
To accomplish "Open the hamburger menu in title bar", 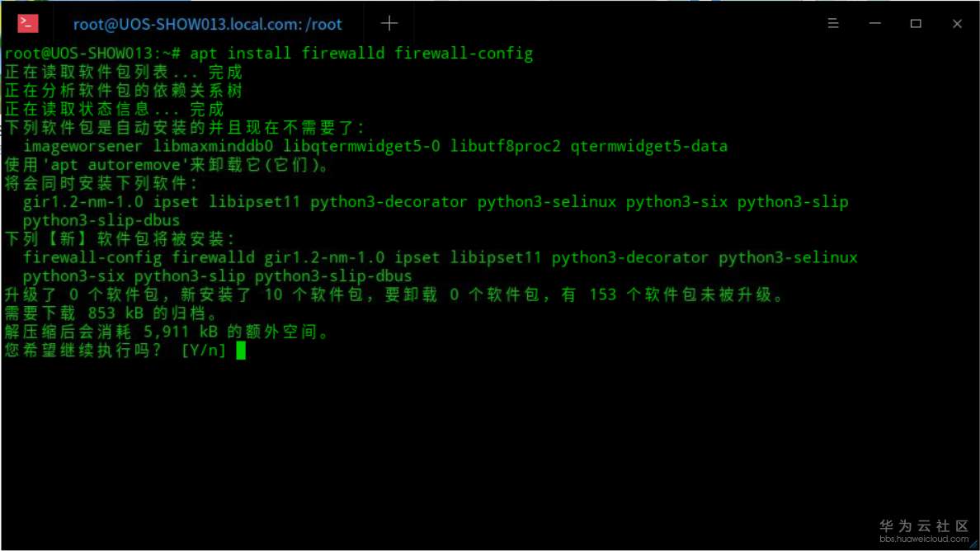I will (x=833, y=24).
